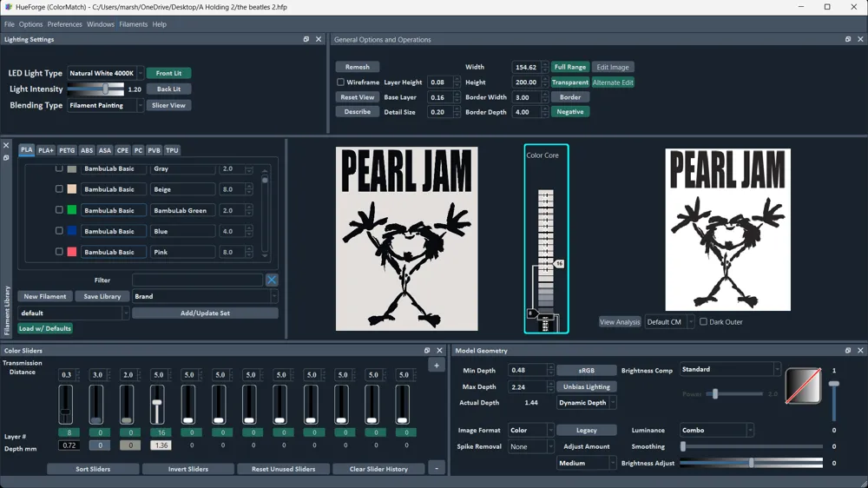Add a color slider with the plus button
868x488 pixels.
click(x=437, y=366)
